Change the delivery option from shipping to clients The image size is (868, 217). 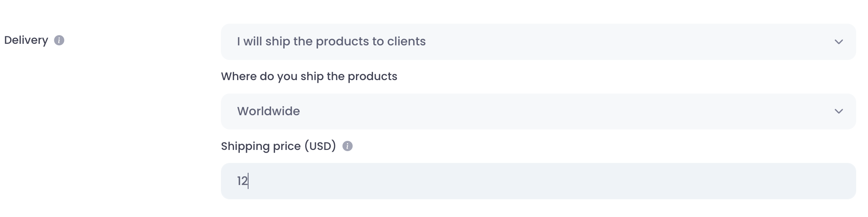[x=538, y=42]
